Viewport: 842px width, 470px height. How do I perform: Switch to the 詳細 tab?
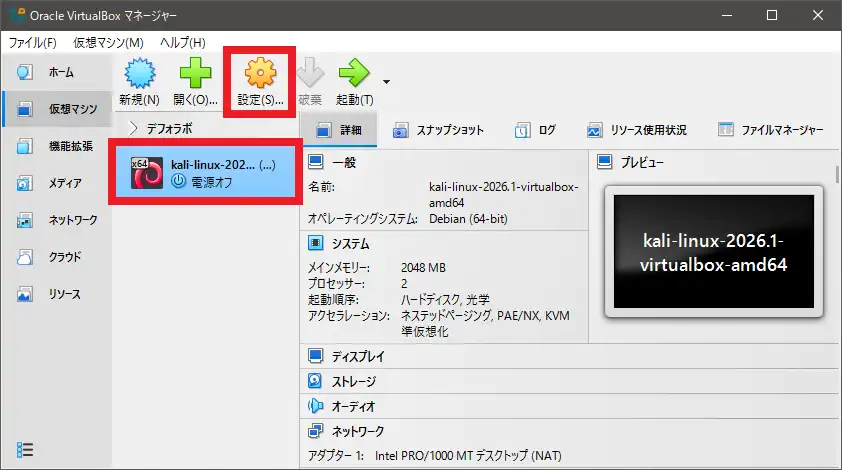click(339, 130)
